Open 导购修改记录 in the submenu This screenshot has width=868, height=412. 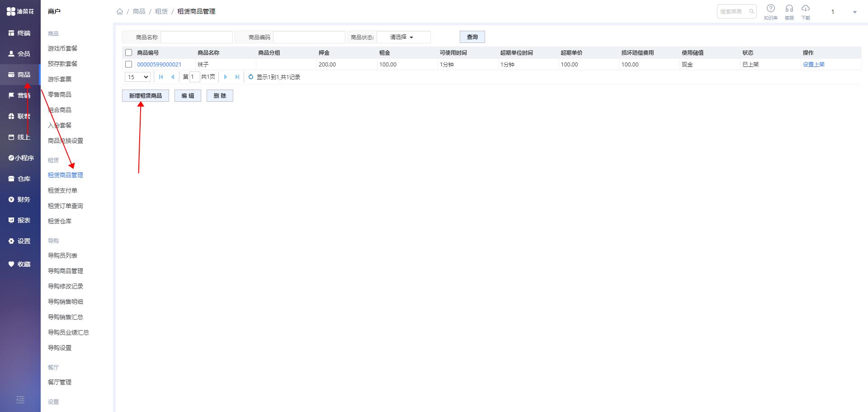coord(66,286)
